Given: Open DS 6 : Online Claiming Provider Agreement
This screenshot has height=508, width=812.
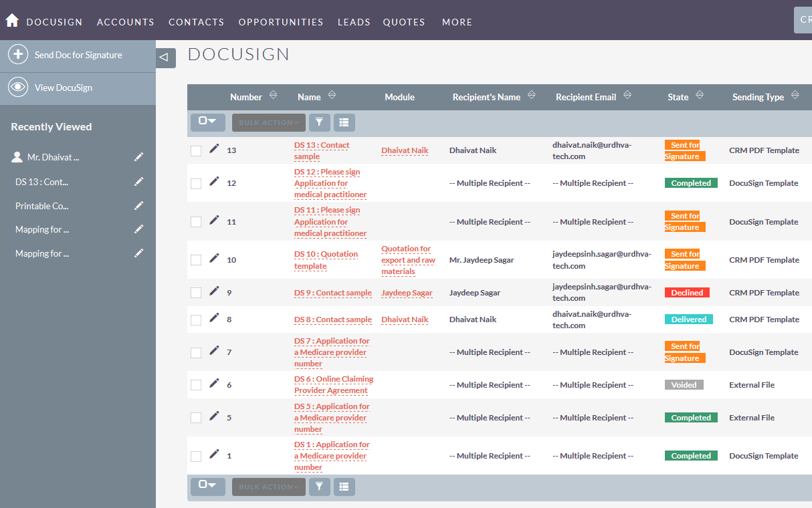Looking at the screenshot, I should 334,384.
